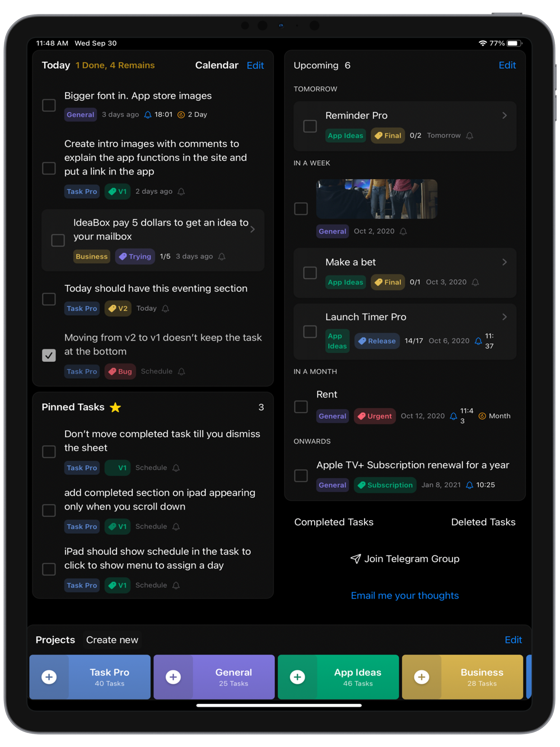Tap plus icon on App Ideas project
This screenshot has height=747, width=560.
pyautogui.click(x=297, y=677)
